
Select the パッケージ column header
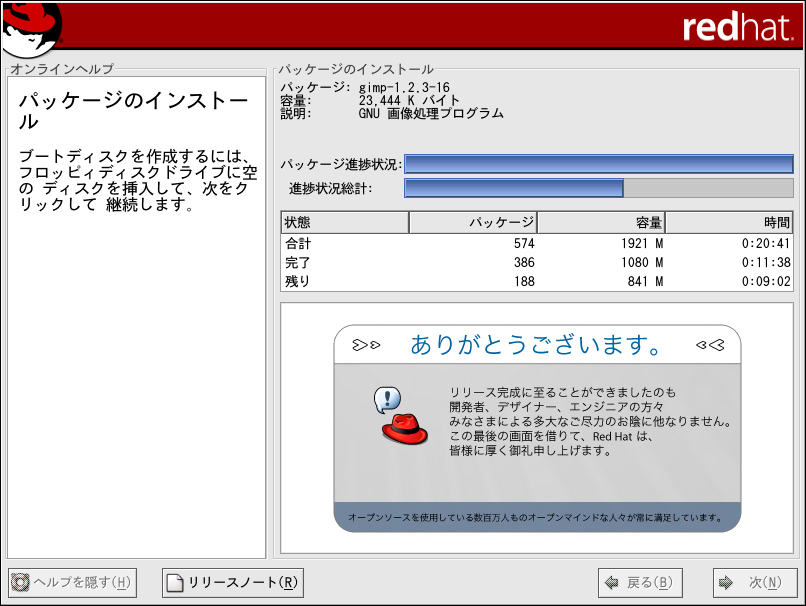pos(473,222)
